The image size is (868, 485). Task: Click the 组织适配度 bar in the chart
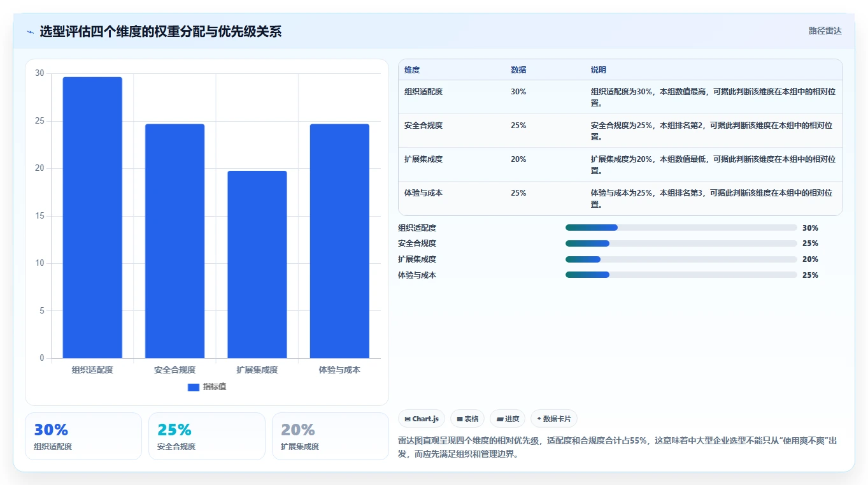coord(92,217)
